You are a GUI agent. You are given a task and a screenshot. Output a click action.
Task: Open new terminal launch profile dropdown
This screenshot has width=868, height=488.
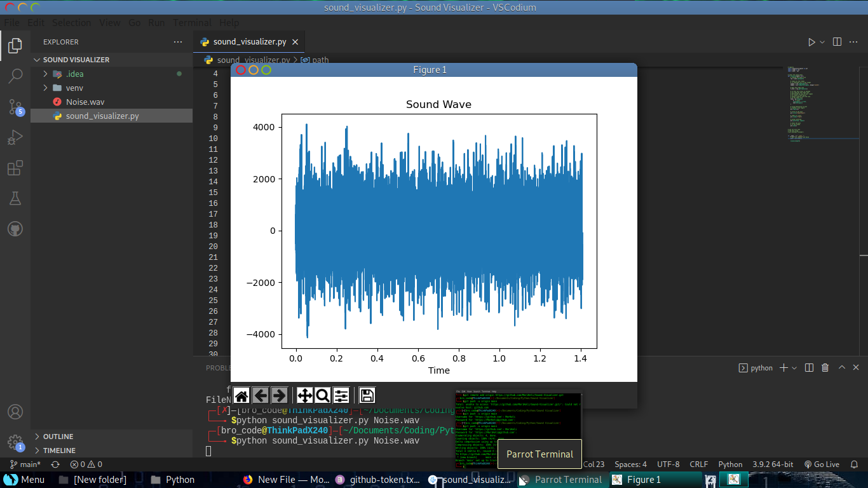pos(794,368)
